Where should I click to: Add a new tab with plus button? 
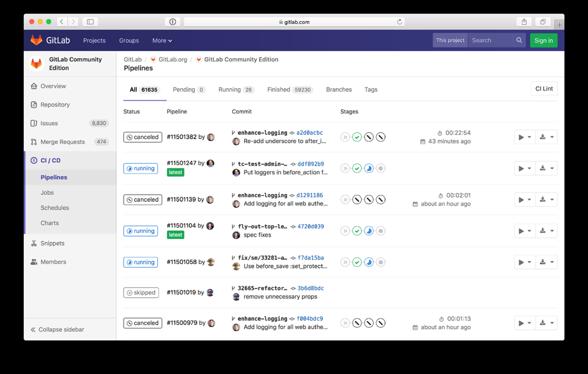[559, 25]
